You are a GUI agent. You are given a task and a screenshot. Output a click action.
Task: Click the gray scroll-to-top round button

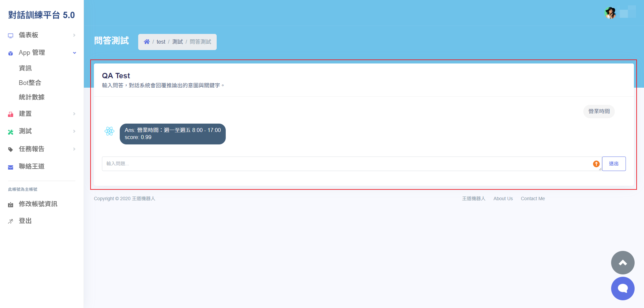(623, 263)
